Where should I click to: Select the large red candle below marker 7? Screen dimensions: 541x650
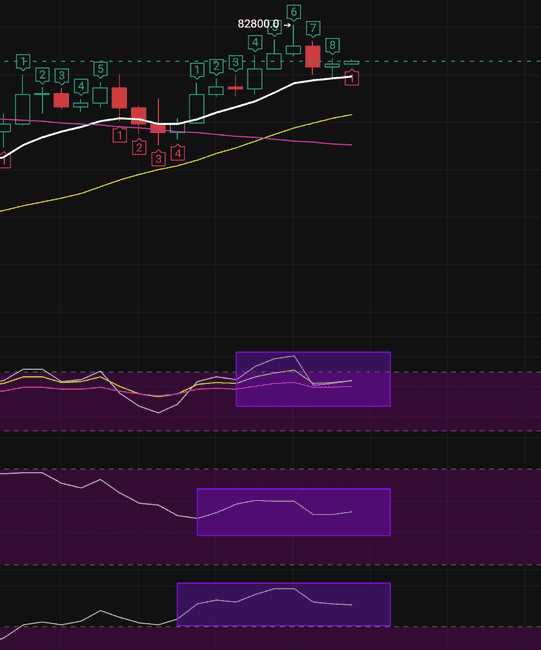(313, 56)
